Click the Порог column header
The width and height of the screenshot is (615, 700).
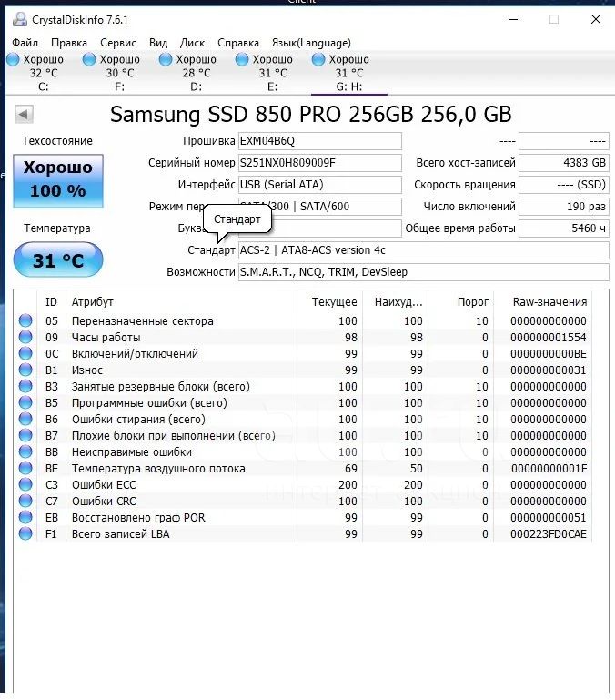coord(461,302)
